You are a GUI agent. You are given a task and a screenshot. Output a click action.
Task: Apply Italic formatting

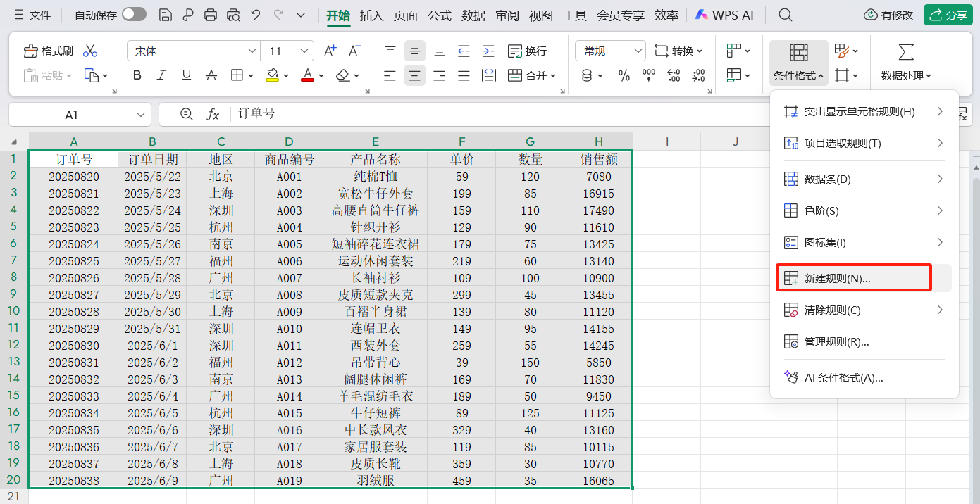coord(161,75)
